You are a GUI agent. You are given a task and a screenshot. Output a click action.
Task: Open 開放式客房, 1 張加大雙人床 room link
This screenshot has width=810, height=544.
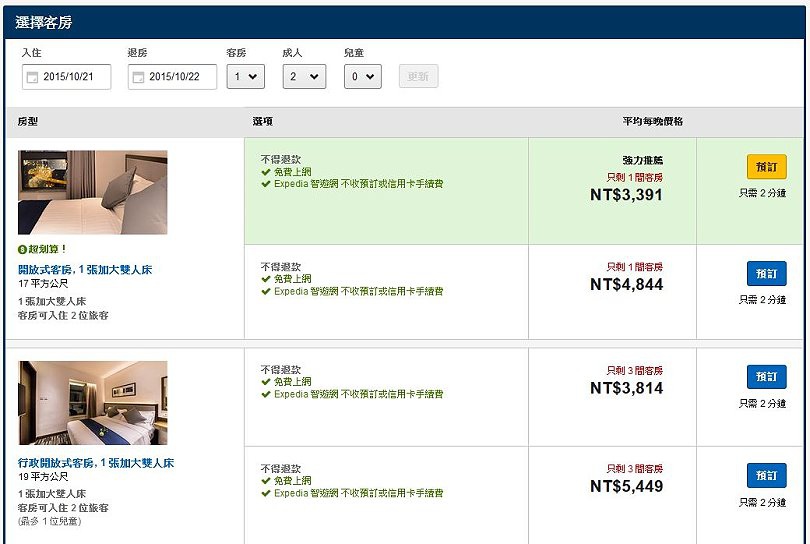85,270
